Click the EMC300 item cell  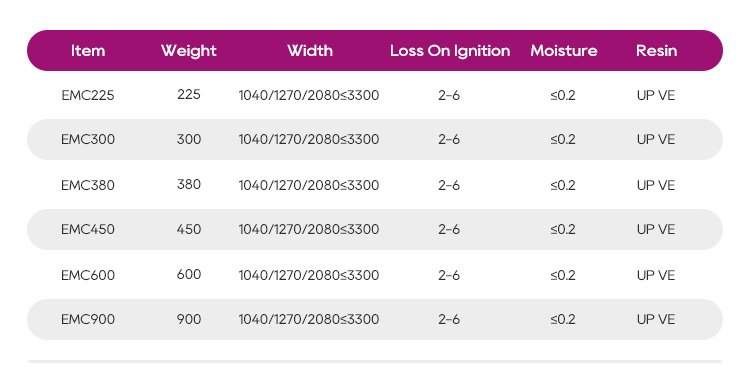tap(88, 139)
